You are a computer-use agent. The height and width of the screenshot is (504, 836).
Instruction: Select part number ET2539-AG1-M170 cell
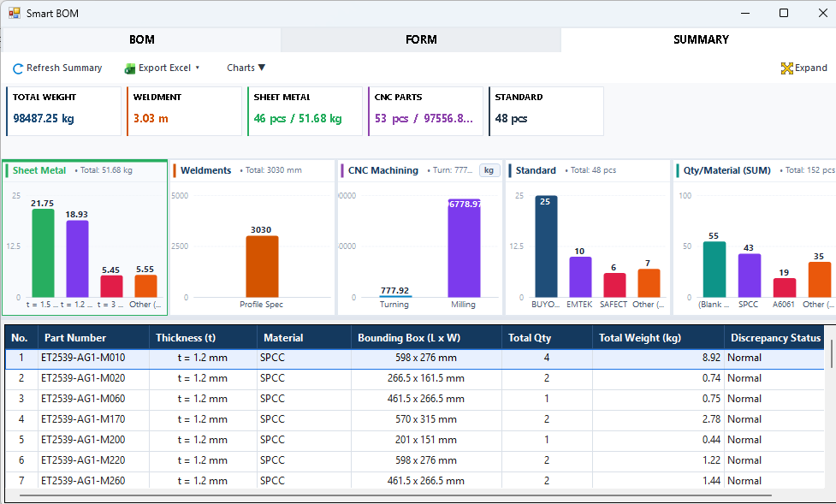pos(94,419)
